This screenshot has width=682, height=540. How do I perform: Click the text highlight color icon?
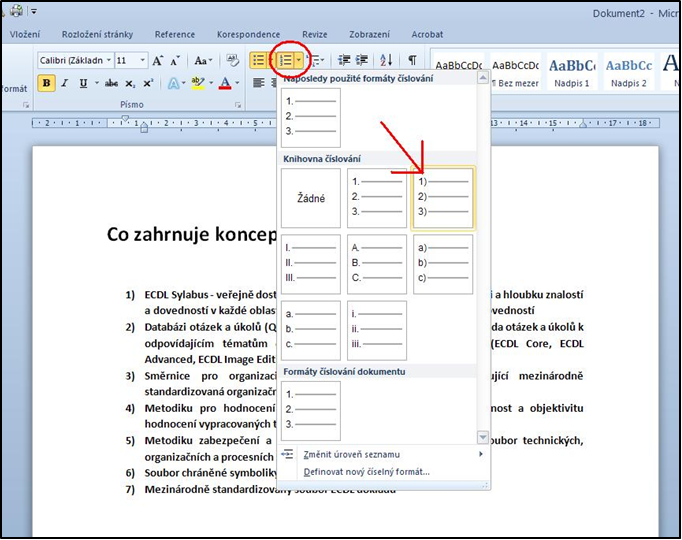click(198, 83)
